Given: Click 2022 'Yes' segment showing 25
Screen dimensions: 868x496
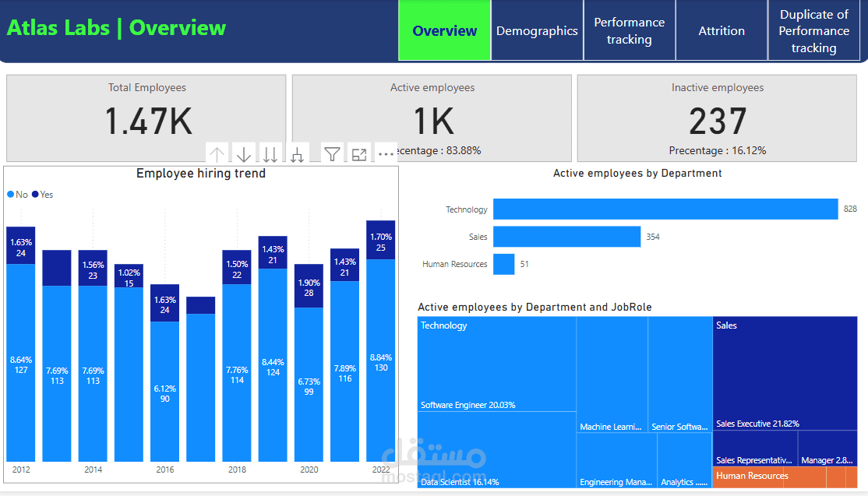Looking at the screenshot, I should (381, 241).
